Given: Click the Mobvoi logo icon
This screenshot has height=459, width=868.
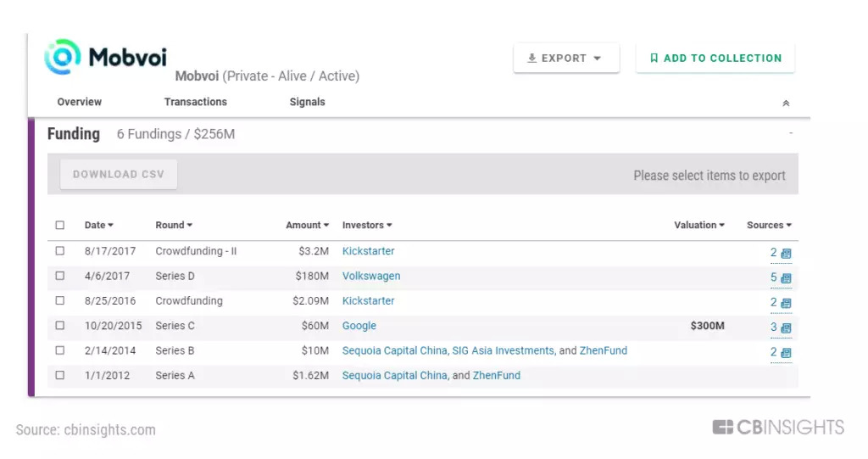Looking at the screenshot, I should pos(63,57).
